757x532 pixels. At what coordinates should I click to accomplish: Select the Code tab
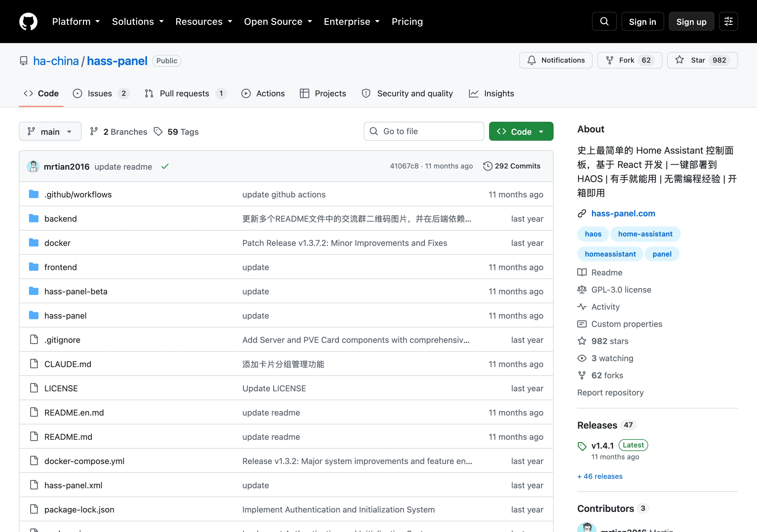[41, 94]
